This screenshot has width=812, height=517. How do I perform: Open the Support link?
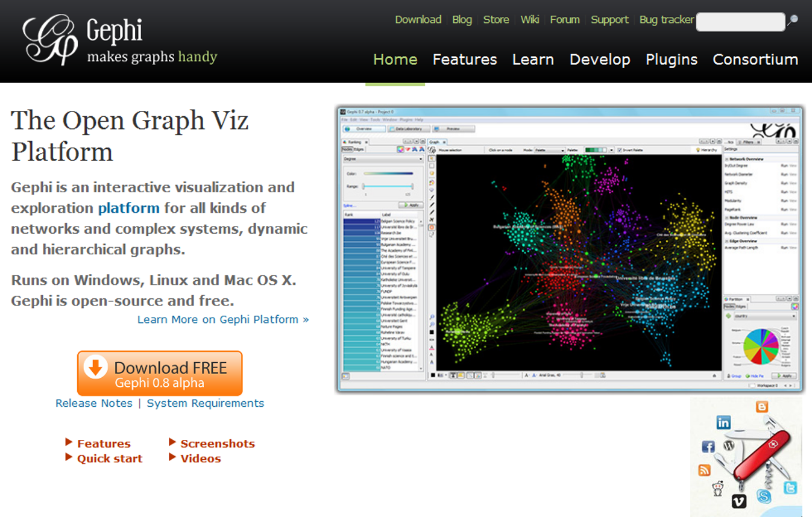(609, 19)
